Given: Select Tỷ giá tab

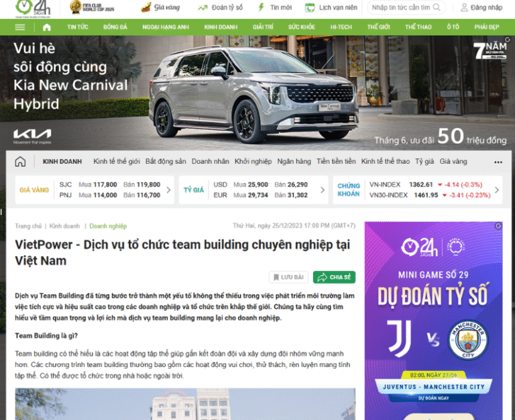Looking at the screenshot, I should point(424,162).
